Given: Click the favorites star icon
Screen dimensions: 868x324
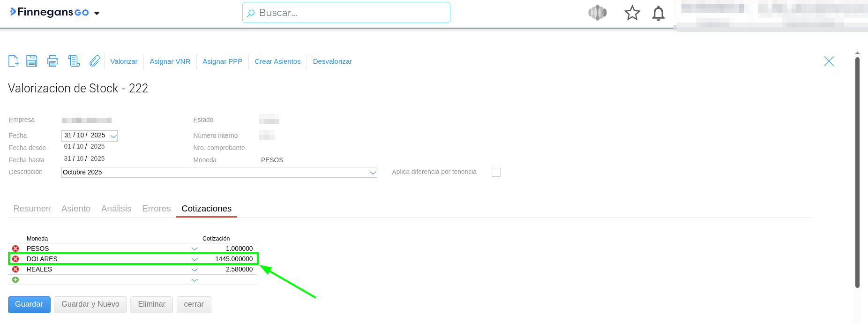Looking at the screenshot, I should [632, 13].
